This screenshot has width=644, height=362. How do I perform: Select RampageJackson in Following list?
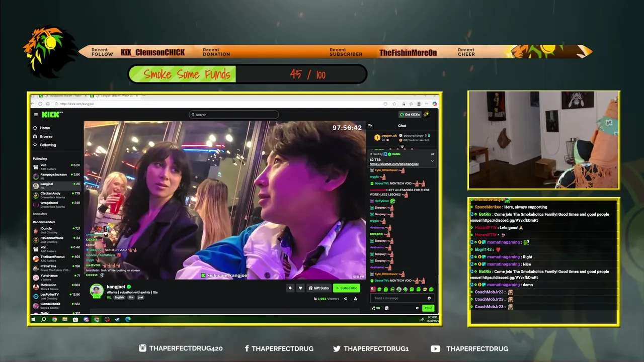coord(57,176)
